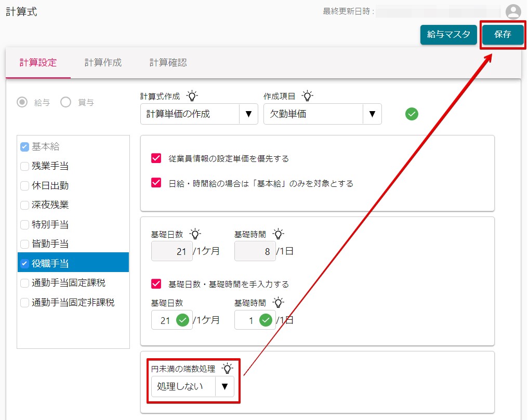The width and height of the screenshot is (529, 420).
Task: Check the 残業手当 checkbox
Action: coord(24,166)
